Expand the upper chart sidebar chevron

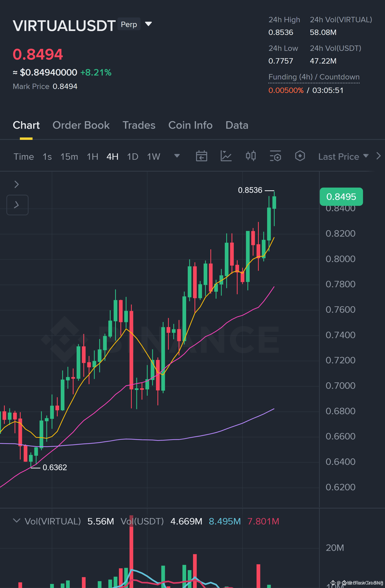click(16, 184)
